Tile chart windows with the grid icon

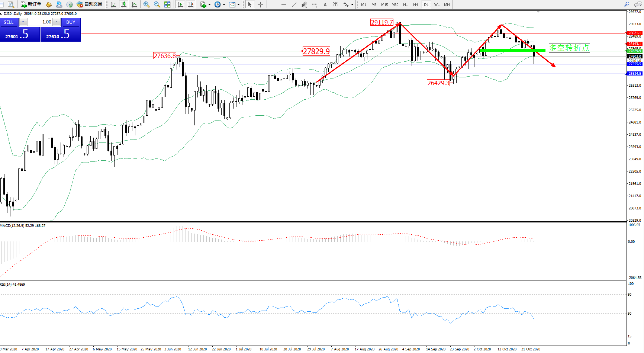[167, 4]
